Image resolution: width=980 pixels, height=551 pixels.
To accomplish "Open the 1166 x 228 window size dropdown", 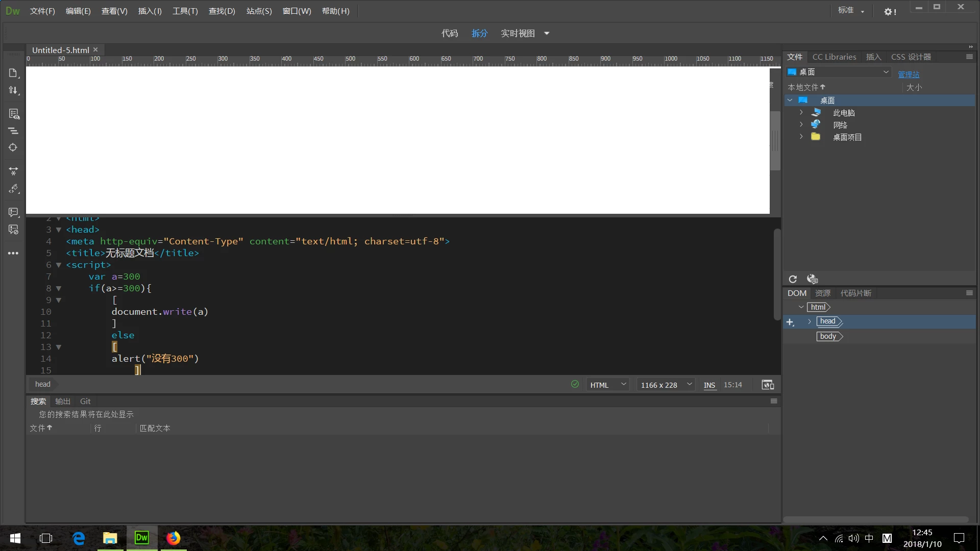I will (666, 385).
